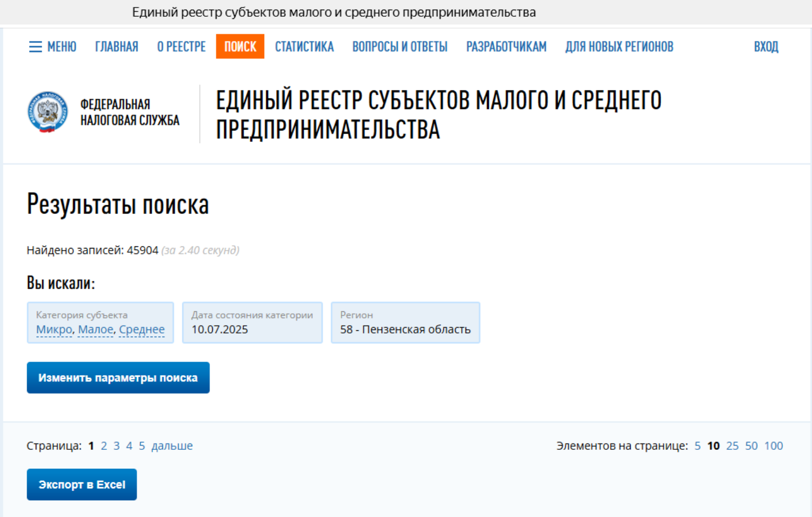Jump to results page 5
This screenshot has height=517, width=812.
tap(142, 446)
